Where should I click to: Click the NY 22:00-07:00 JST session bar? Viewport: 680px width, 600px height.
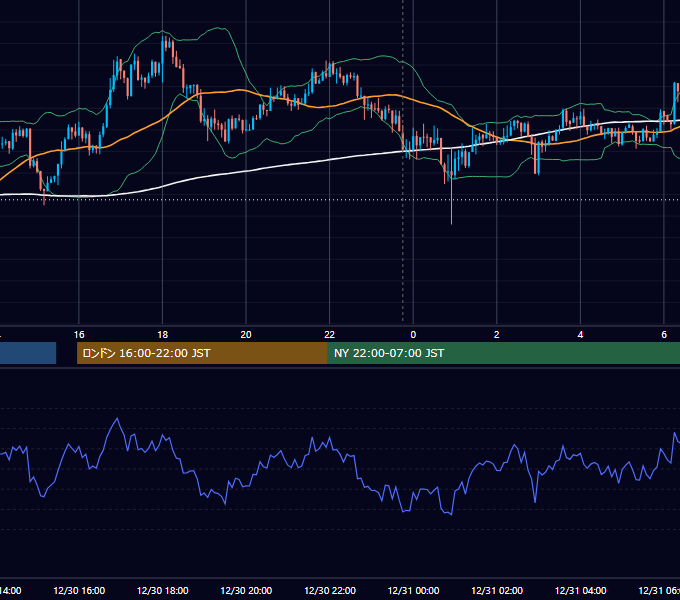[x=503, y=353]
